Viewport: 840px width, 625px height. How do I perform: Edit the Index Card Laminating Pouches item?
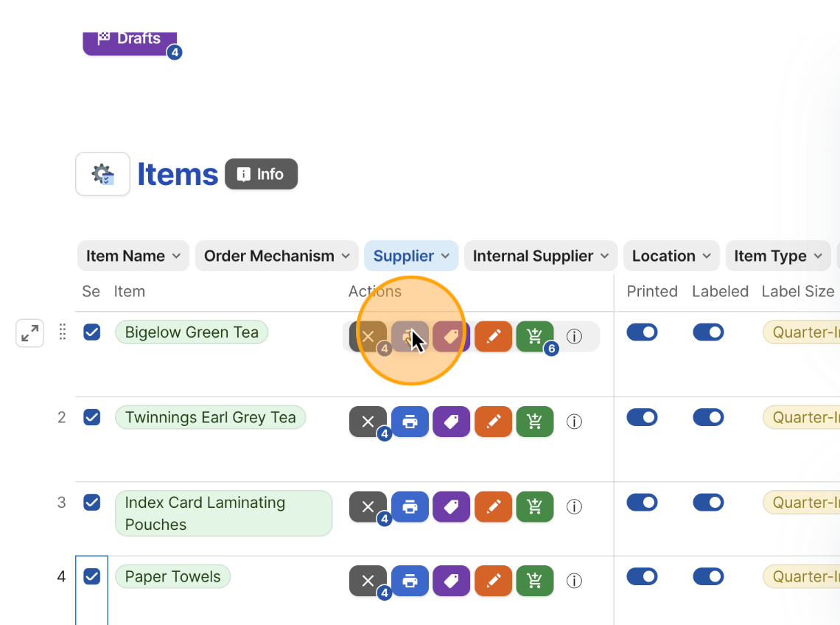tap(493, 506)
